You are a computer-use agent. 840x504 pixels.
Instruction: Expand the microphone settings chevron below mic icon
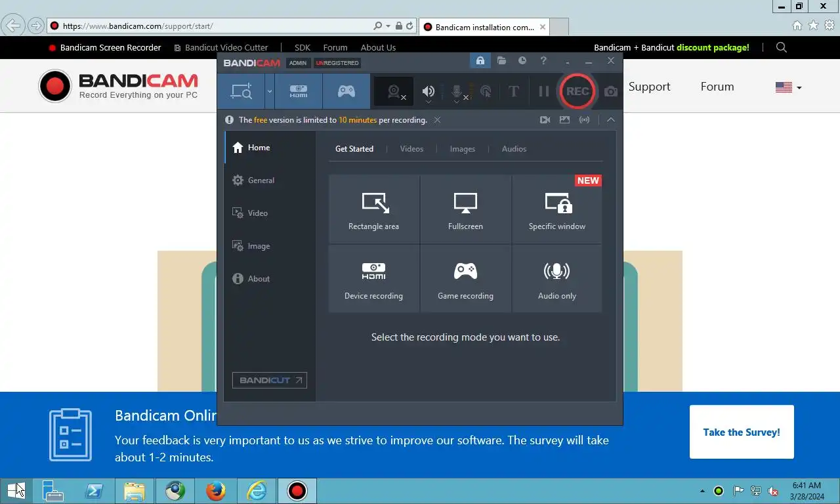coord(457,102)
